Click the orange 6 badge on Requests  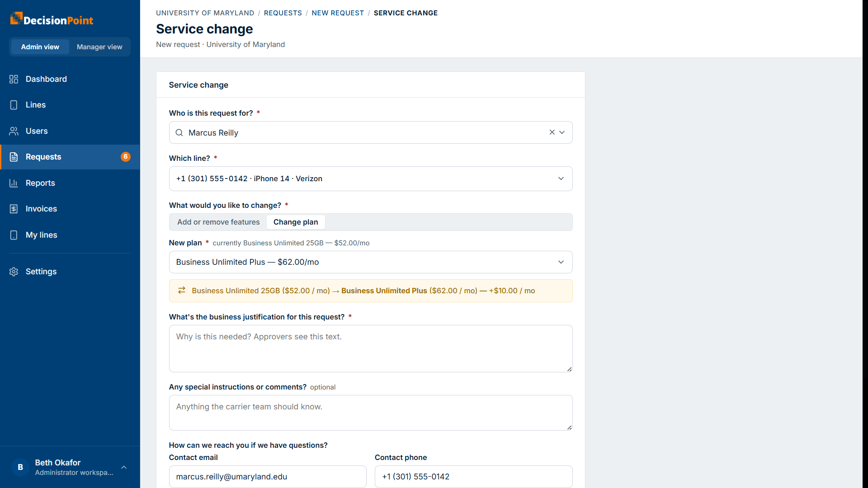[x=126, y=157]
